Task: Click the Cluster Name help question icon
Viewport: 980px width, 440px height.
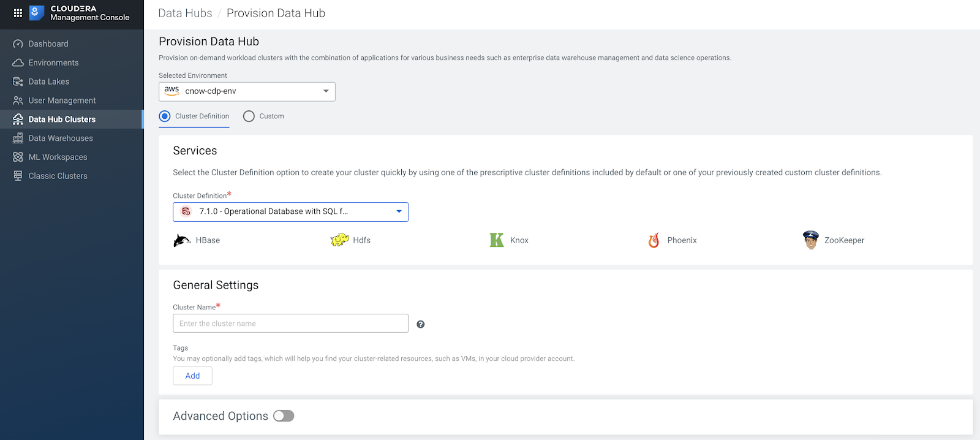Action: coord(421,324)
